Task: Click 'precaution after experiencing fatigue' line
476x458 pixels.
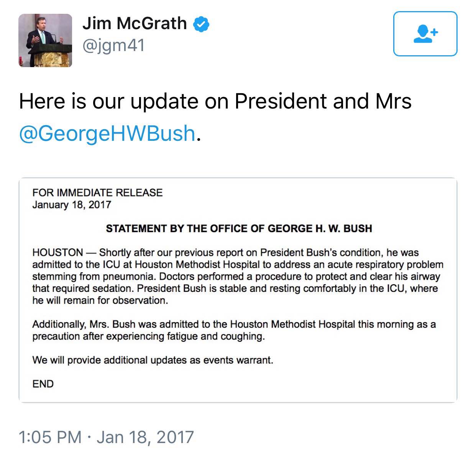Action: (148, 336)
